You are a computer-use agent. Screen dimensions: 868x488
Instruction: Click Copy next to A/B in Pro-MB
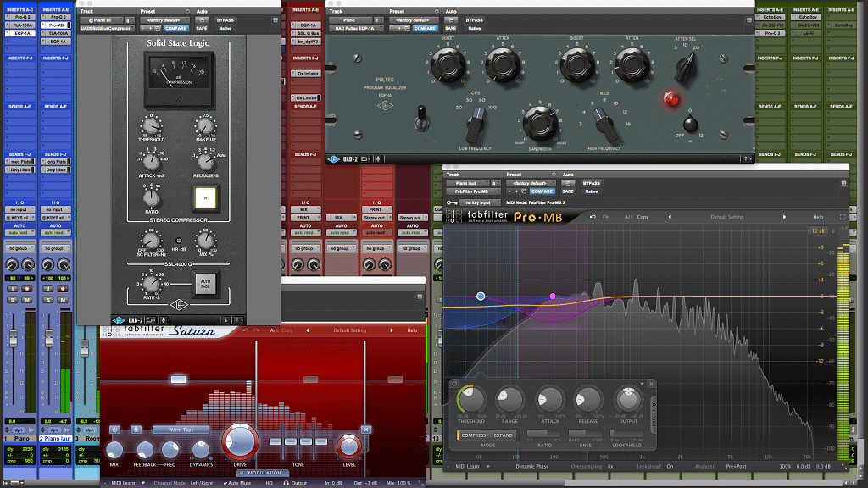pos(643,217)
